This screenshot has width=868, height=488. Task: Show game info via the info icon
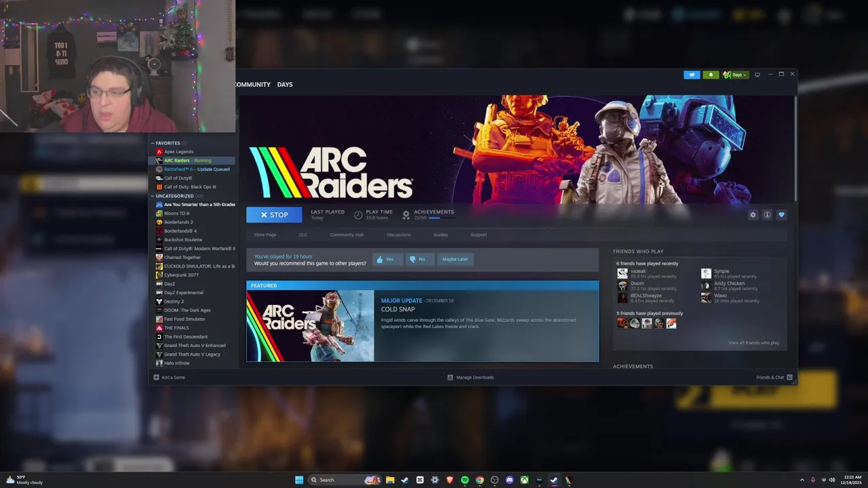(767, 215)
